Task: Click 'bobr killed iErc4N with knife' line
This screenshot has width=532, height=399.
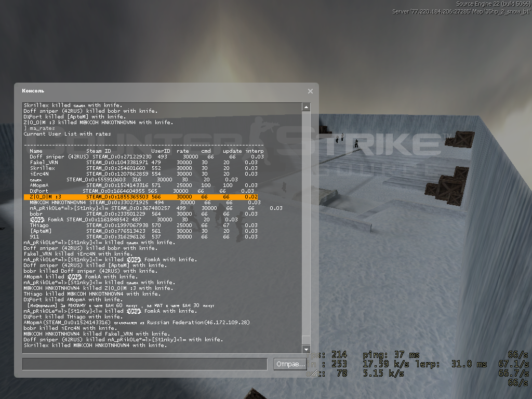Action: coord(71,328)
